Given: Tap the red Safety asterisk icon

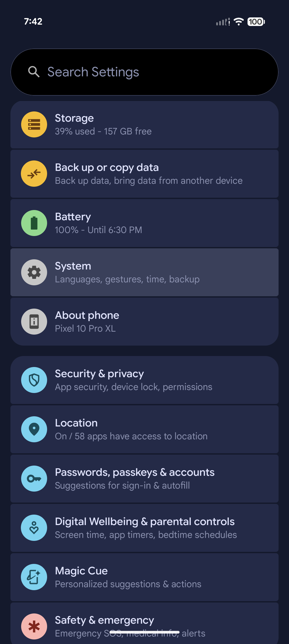Looking at the screenshot, I should tap(34, 627).
